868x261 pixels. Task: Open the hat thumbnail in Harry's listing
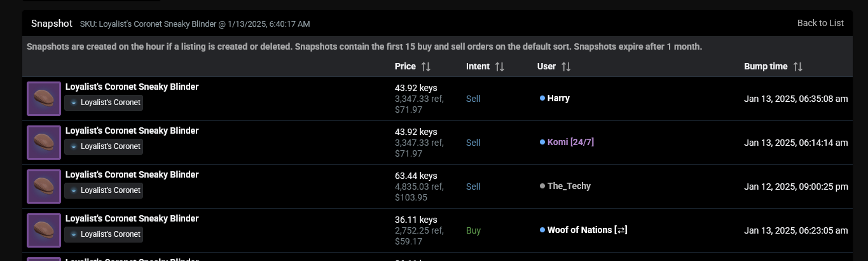coord(44,99)
